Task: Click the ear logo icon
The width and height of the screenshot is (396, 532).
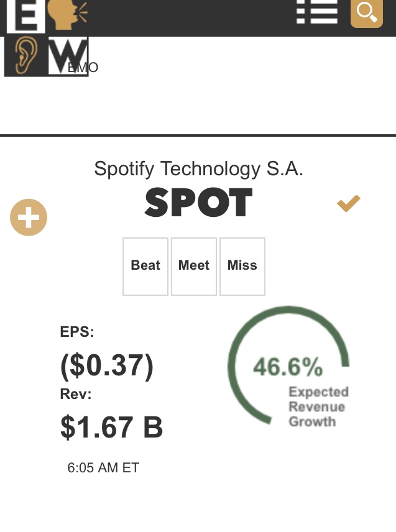Action: pos(25,57)
